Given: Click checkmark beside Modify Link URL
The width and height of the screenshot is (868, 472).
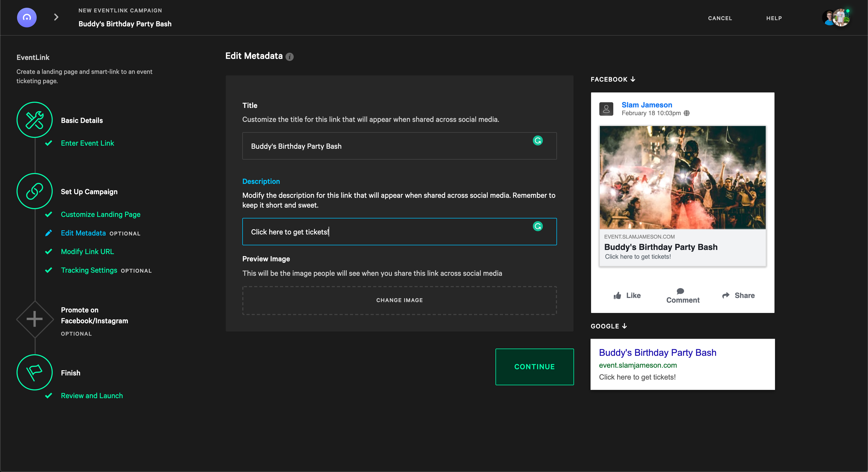Looking at the screenshot, I should [49, 251].
